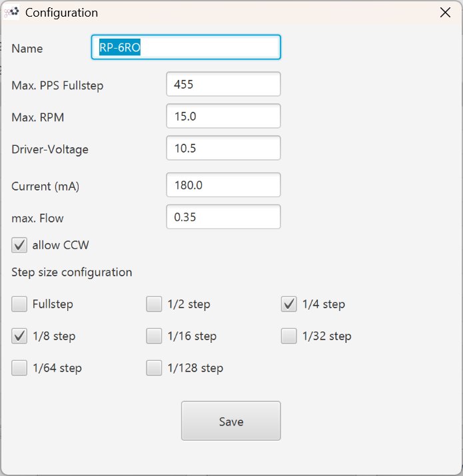Viewport: 463px width, 476px height.
Task: Click the Current (mA) input field
Action: coord(223,186)
